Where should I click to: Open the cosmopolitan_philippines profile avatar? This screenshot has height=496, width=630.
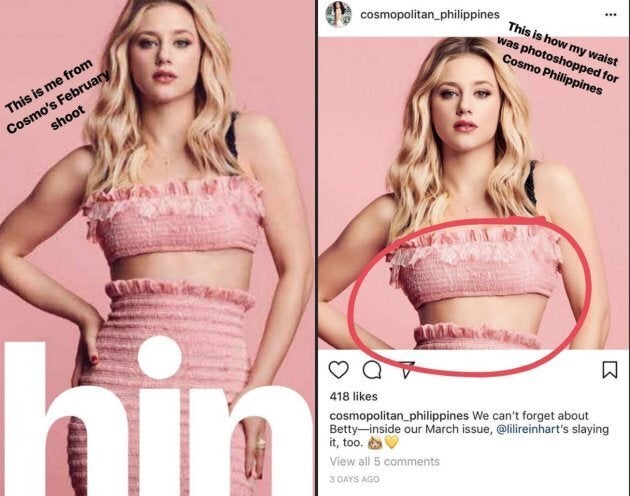click(x=338, y=14)
